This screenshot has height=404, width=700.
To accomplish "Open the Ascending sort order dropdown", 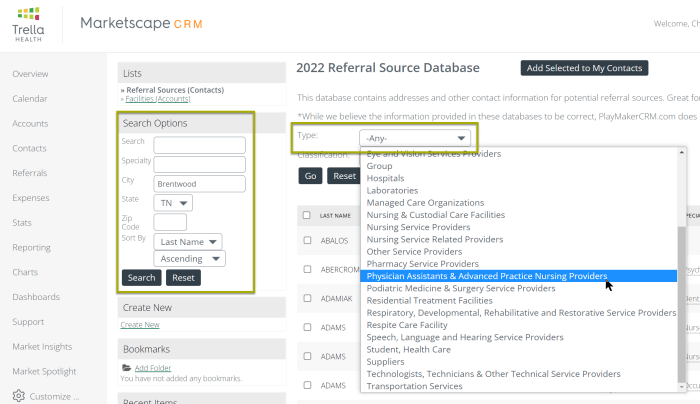I will [x=190, y=259].
